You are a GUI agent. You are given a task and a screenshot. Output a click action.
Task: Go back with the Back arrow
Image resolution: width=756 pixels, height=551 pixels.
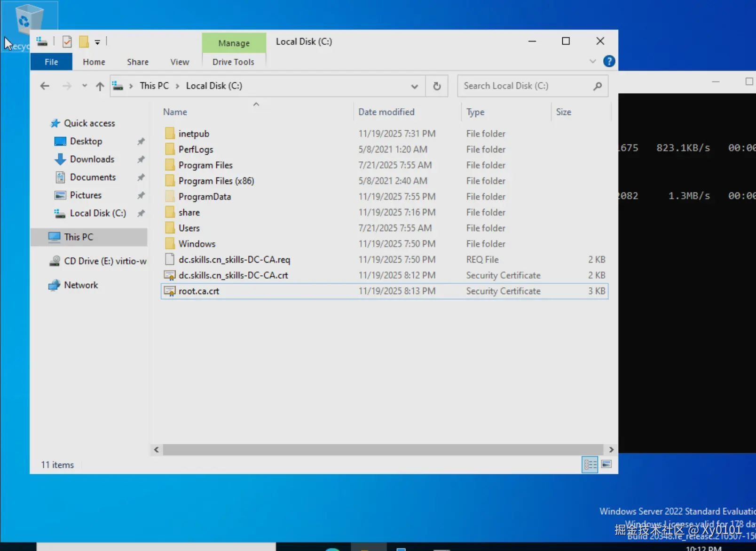(x=45, y=86)
